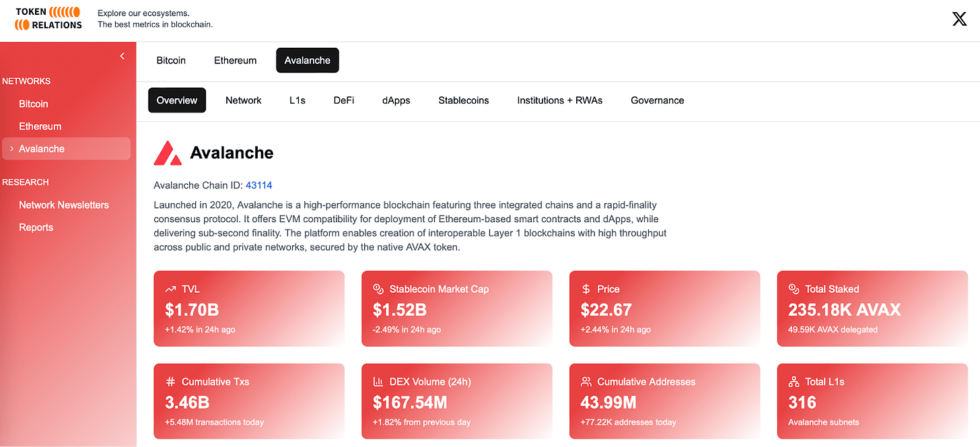This screenshot has height=447, width=980.
Task: Click the chain ID link 43114
Action: pyautogui.click(x=259, y=185)
